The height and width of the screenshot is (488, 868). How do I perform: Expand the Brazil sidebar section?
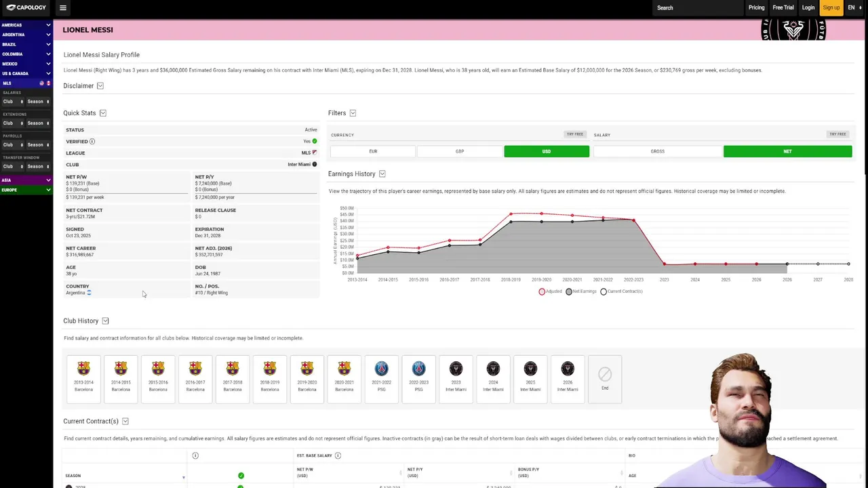26,44
